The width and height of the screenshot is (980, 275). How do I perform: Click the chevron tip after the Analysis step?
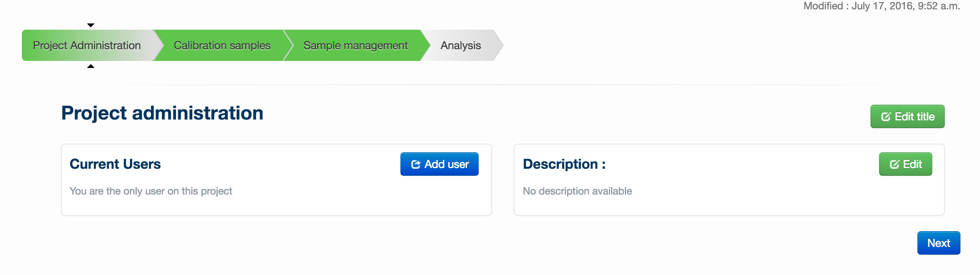pos(499,45)
